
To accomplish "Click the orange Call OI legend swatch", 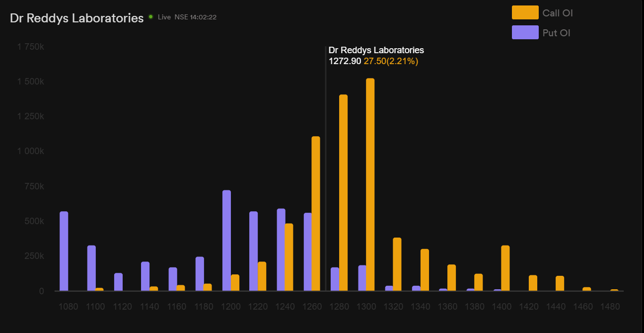I will pos(525,12).
